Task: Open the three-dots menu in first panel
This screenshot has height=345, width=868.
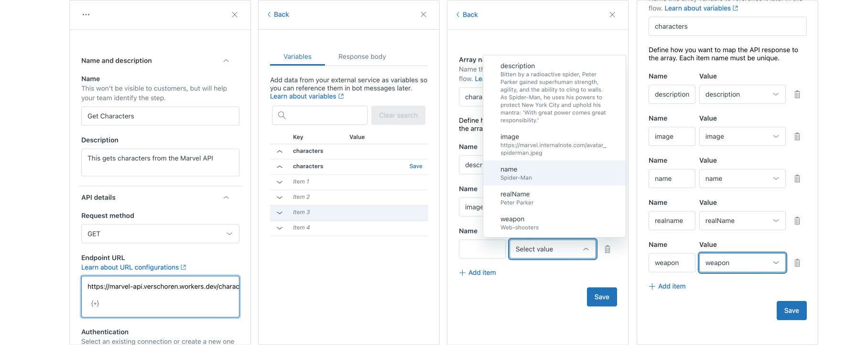Action: coord(86,15)
